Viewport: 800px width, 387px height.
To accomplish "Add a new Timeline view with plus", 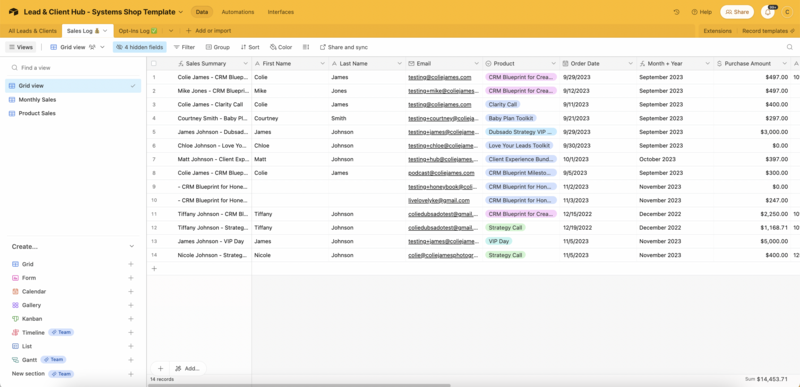I will (x=131, y=332).
